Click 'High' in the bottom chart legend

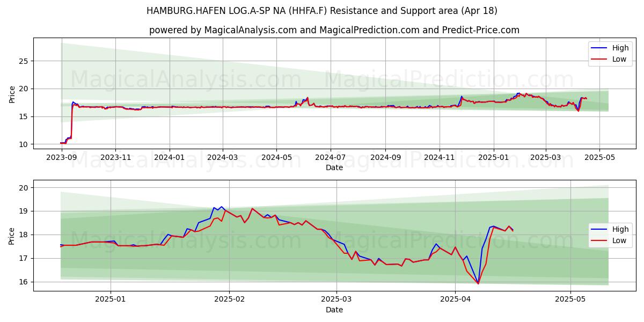(x=620, y=229)
